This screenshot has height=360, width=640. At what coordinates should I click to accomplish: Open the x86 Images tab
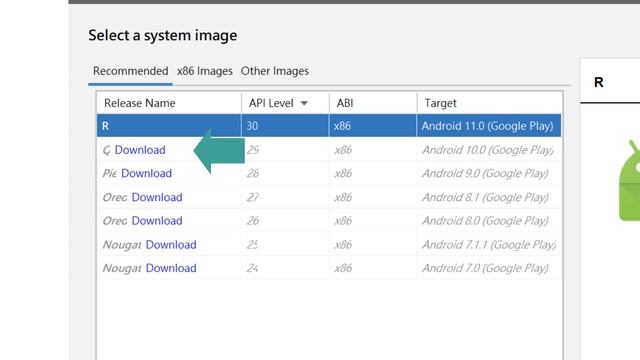[204, 71]
